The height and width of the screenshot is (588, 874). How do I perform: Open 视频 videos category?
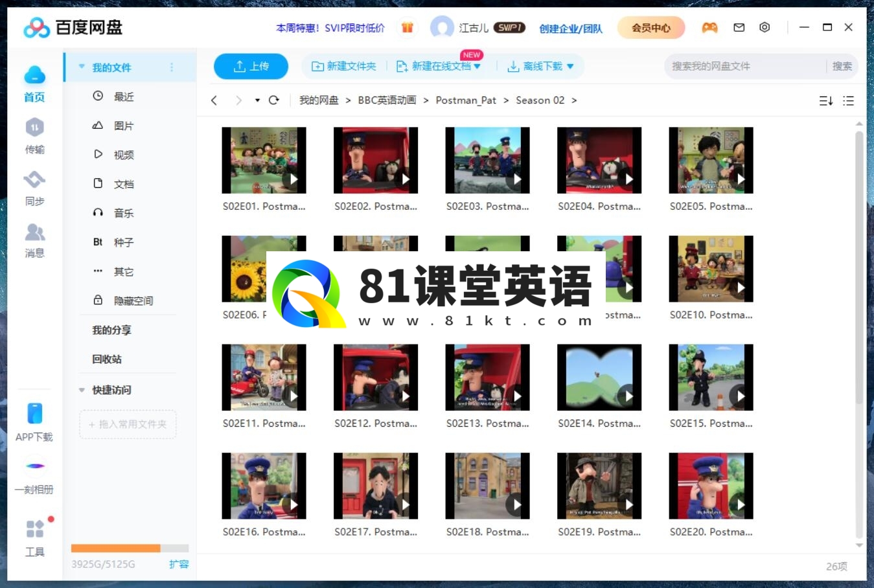[x=123, y=155]
